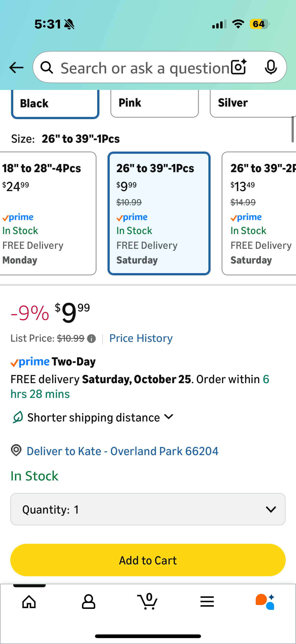Choose the 26" to 39"-2Pcs size card

coord(259,213)
